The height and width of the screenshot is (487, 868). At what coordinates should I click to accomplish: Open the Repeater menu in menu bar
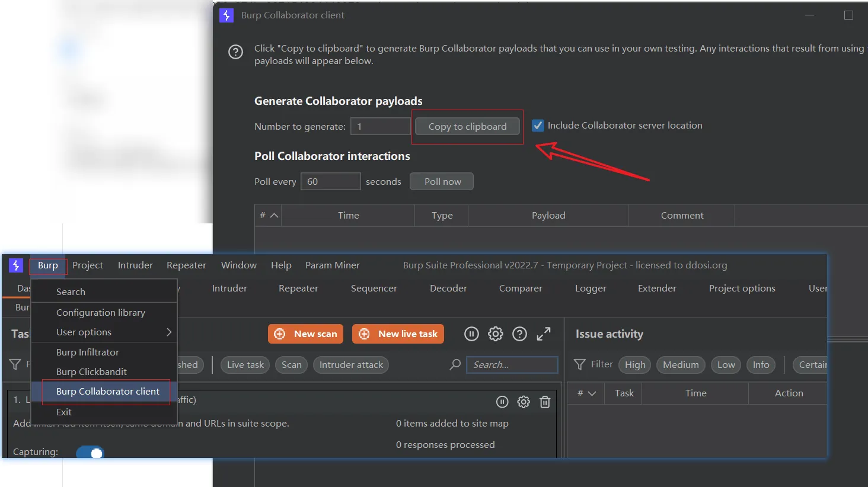tap(186, 265)
